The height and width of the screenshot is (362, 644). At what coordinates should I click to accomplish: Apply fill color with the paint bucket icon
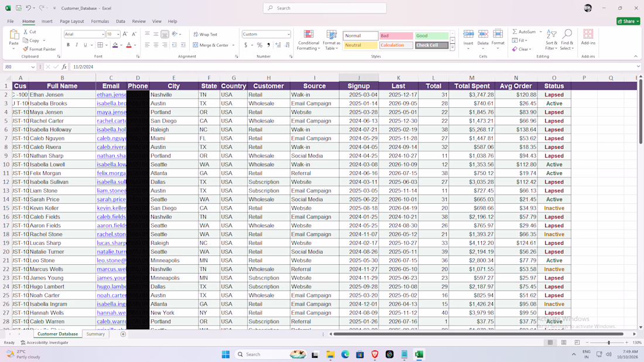[x=115, y=45]
